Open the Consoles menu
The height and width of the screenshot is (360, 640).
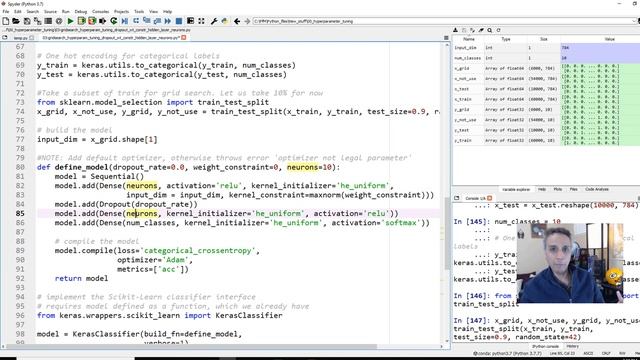point(100,11)
